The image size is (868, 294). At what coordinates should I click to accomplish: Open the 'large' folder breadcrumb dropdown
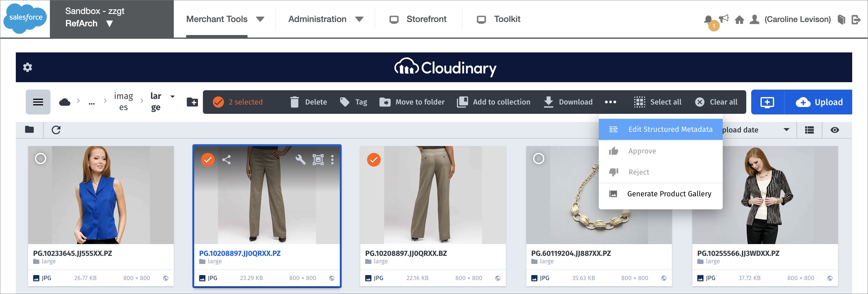172,97
